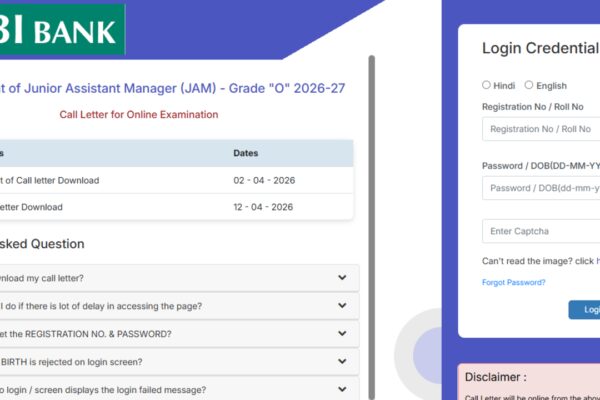Click the vertical scrollbar of the info panel
This screenshot has height=400, width=600.
(372, 227)
